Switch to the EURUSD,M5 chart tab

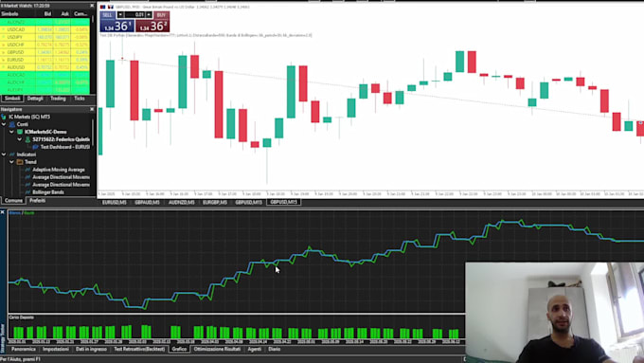[115, 202]
